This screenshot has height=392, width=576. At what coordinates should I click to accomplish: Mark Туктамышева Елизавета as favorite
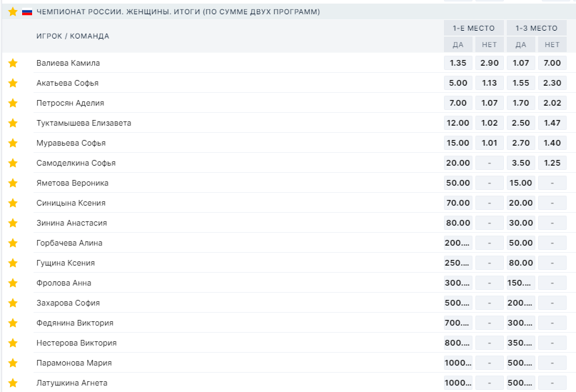tap(12, 123)
